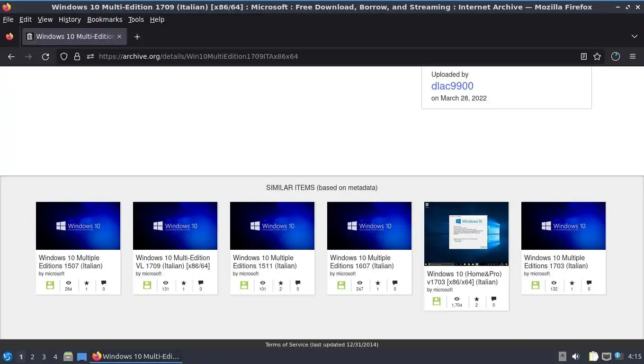
Task: Click favorites star on the VL 1709 card
Action: (184, 283)
